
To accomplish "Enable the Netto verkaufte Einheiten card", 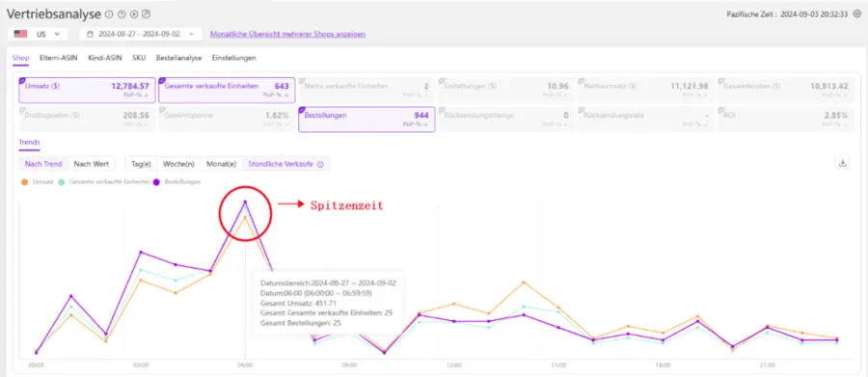I will tap(366, 91).
